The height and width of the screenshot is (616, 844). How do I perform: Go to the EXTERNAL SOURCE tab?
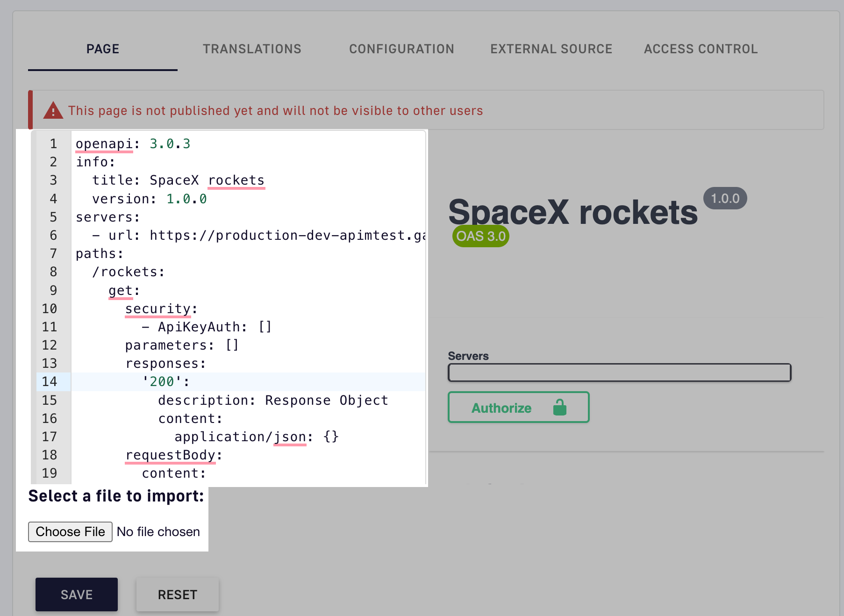551,49
